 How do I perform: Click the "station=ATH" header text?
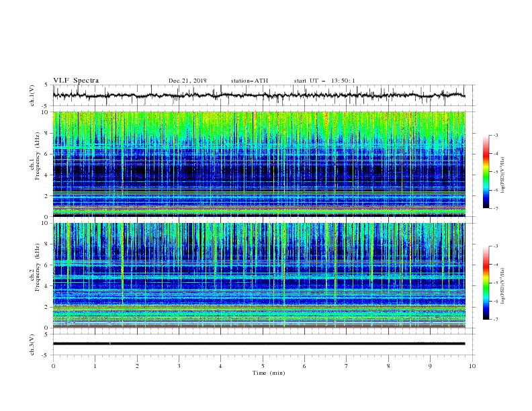point(249,81)
